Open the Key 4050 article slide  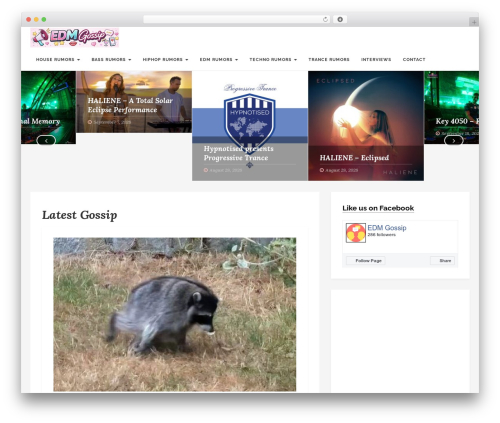(x=452, y=107)
